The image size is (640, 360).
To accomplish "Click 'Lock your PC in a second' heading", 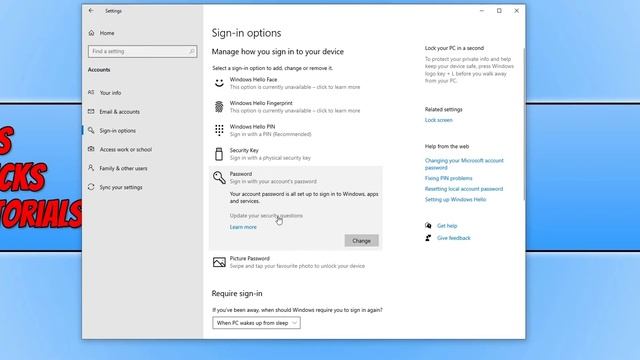I will 454,48.
